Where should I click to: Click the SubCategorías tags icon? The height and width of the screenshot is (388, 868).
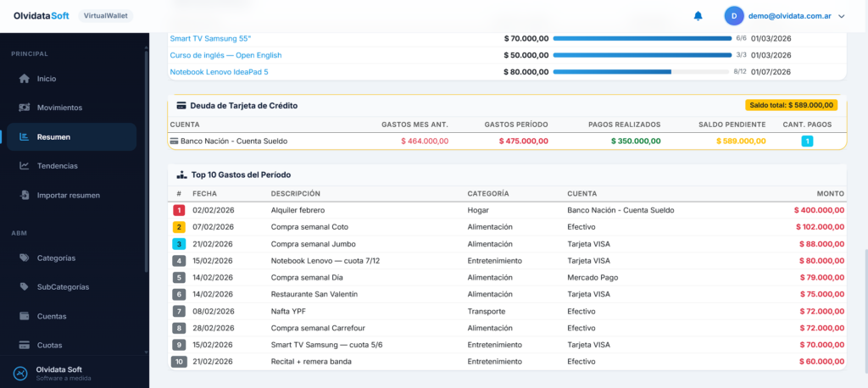pyautogui.click(x=25, y=287)
